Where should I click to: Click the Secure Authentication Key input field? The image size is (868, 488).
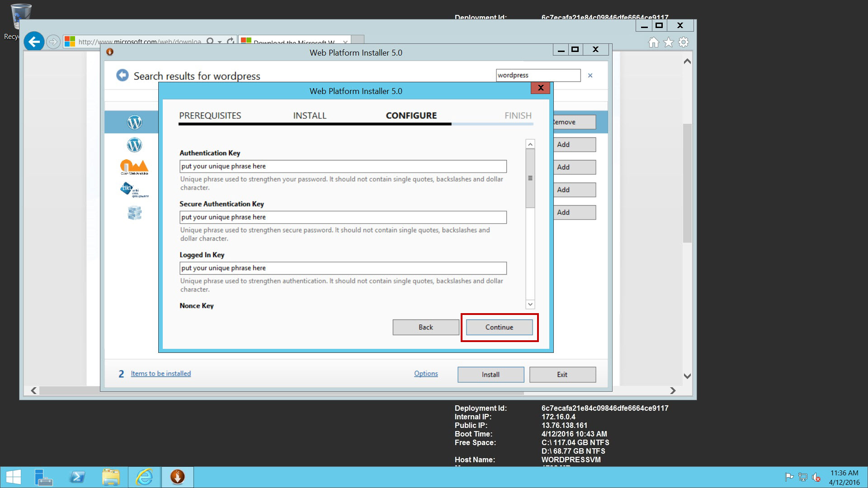(343, 217)
